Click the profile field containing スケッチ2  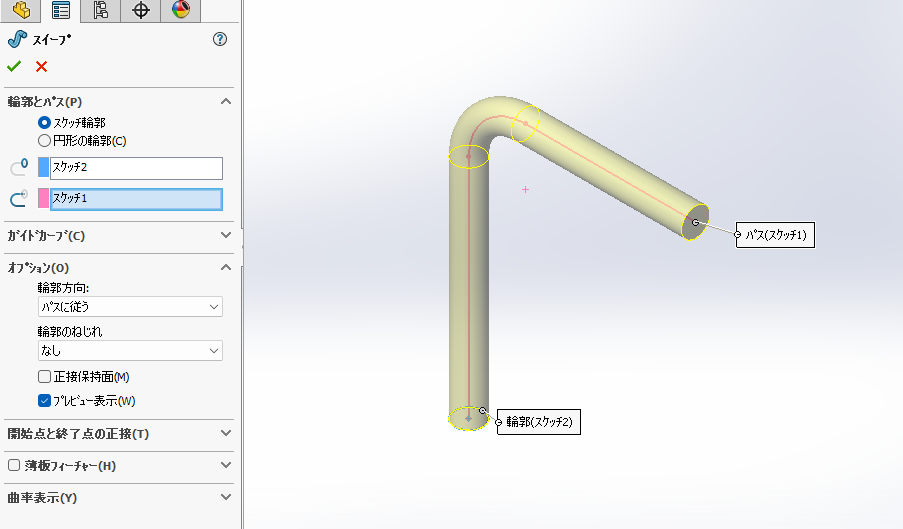pos(136,168)
